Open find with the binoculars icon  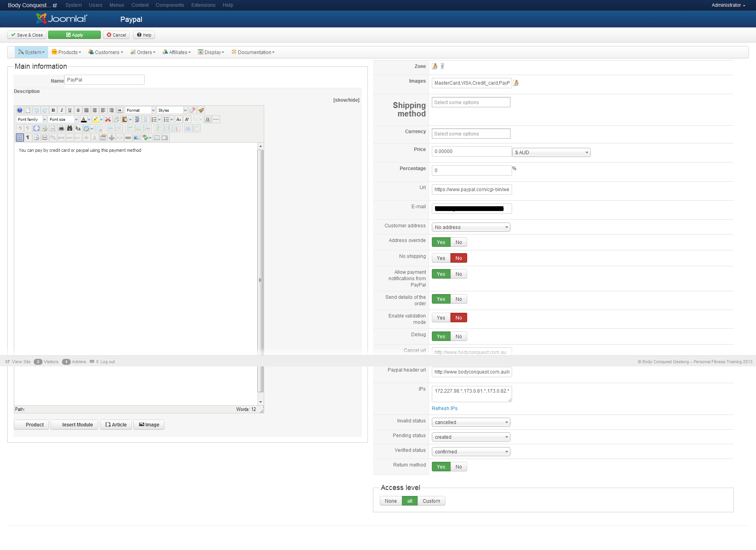pos(70,128)
